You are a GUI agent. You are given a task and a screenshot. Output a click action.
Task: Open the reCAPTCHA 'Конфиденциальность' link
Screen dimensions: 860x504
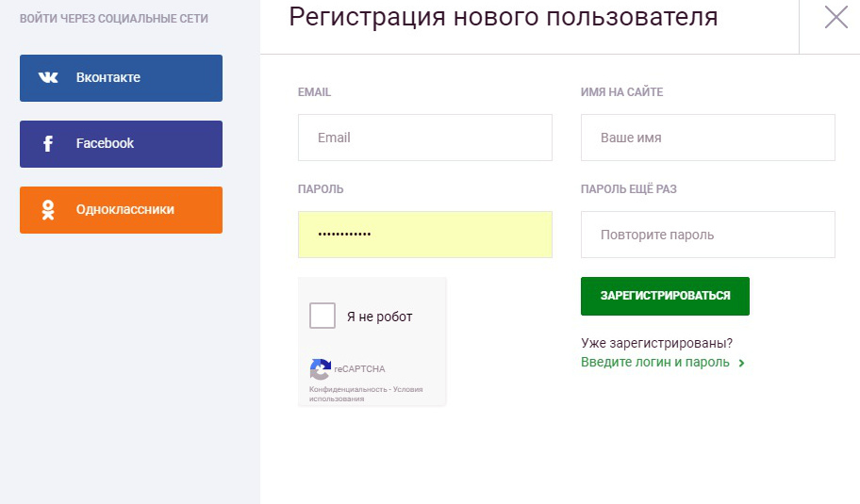[348, 388]
